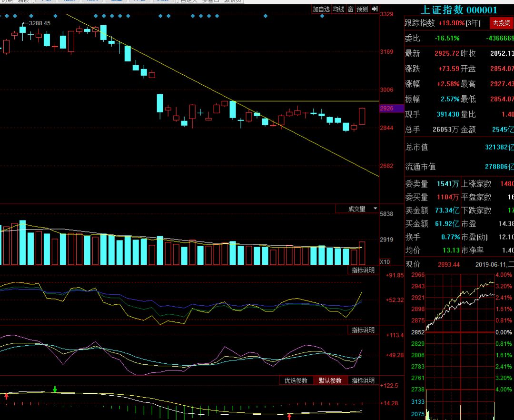Image resolution: width=514 pixels, height=420 pixels.
Task: Click the 换手 value 0.77%
Action: (x=450, y=237)
